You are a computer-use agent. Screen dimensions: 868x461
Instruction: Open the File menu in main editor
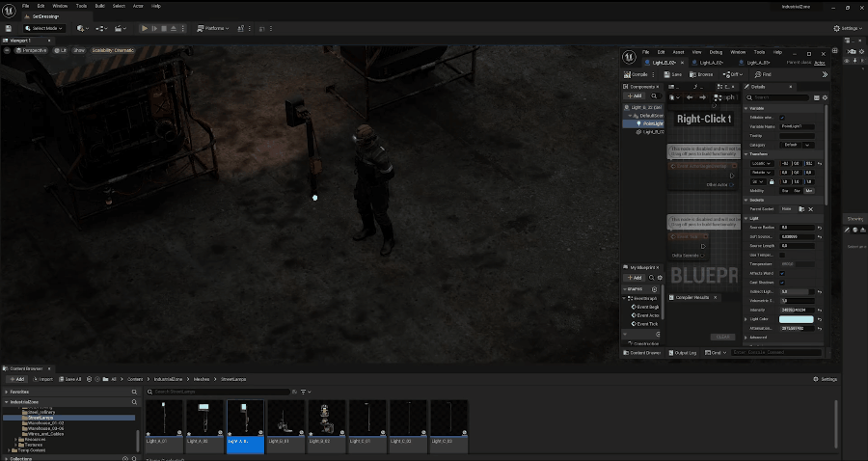point(25,6)
